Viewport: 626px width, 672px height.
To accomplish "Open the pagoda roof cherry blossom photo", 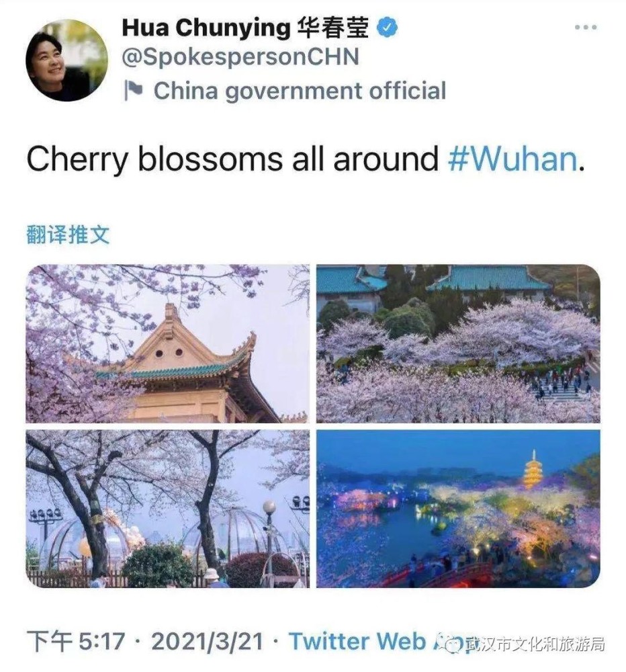I will 167,343.
